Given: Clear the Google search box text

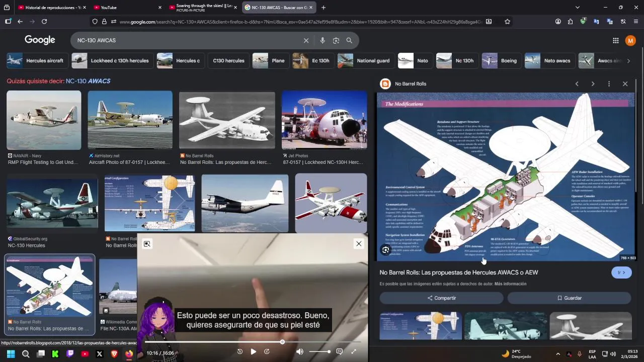Looking at the screenshot, I should (x=306, y=40).
